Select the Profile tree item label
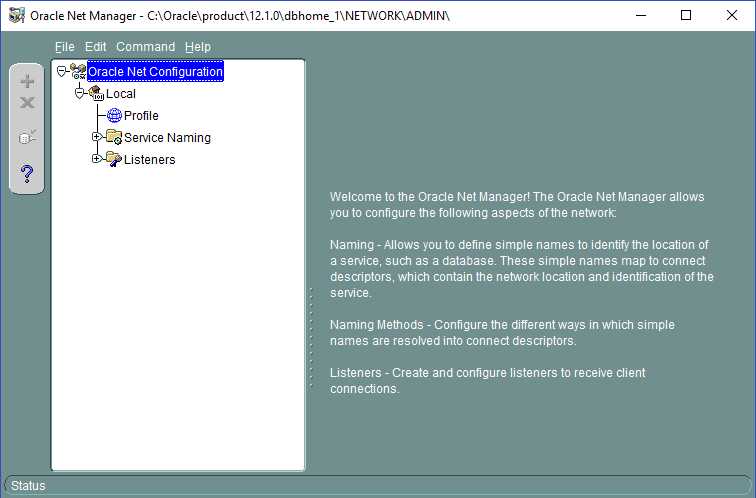Image resolution: width=756 pixels, height=498 pixels. click(x=141, y=116)
